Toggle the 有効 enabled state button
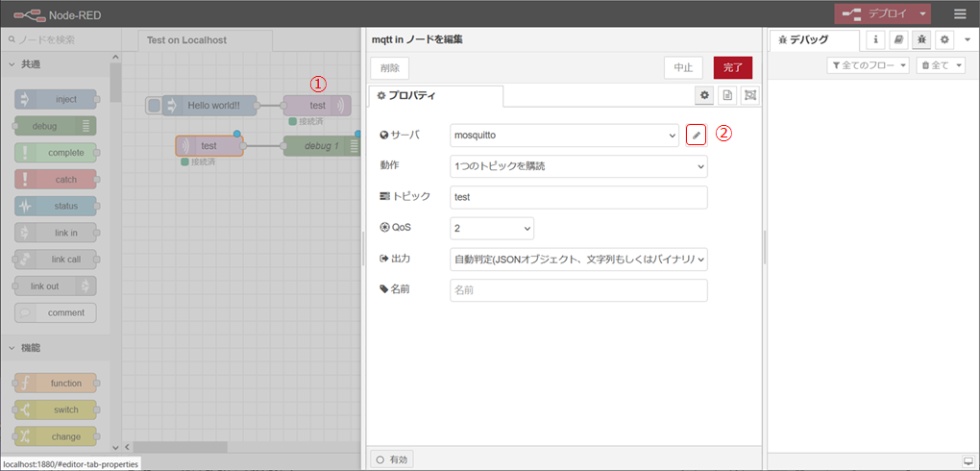 click(392, 459)
